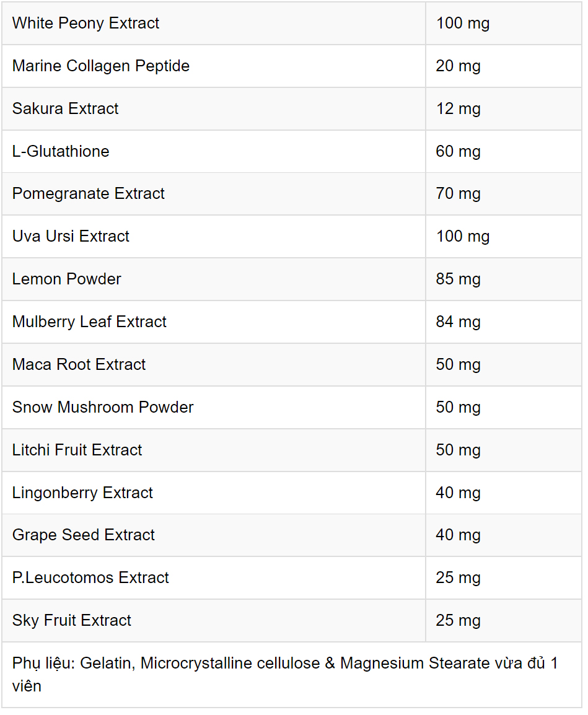This screenshot has width=588, height=715.
Task: Click the Sakura Extract ingredient name
Action: (65, 108)
